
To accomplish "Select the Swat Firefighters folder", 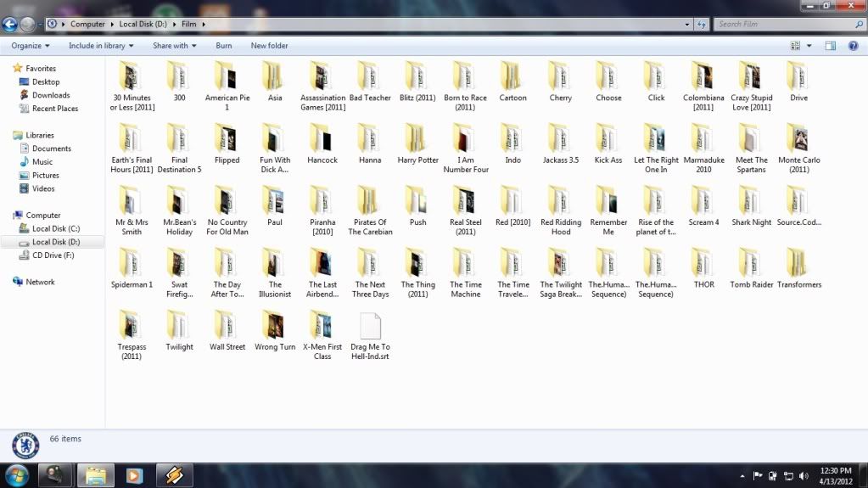I will pos(179,273).
